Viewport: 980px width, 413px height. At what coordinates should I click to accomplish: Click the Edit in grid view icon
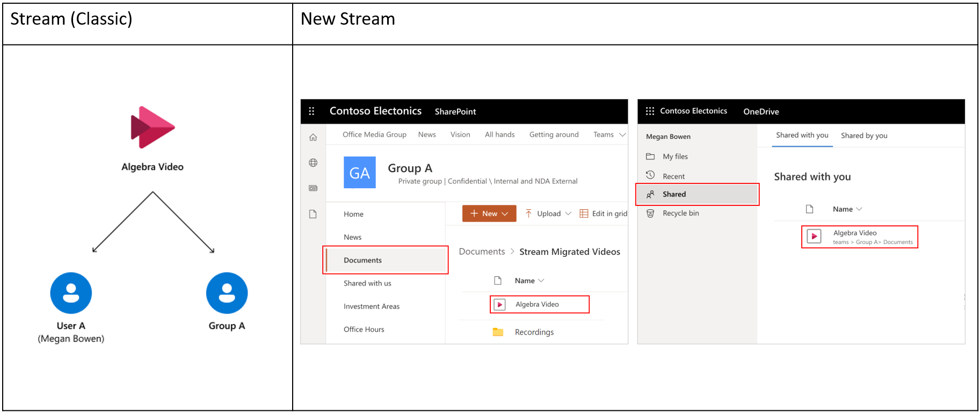coord(584,213)
